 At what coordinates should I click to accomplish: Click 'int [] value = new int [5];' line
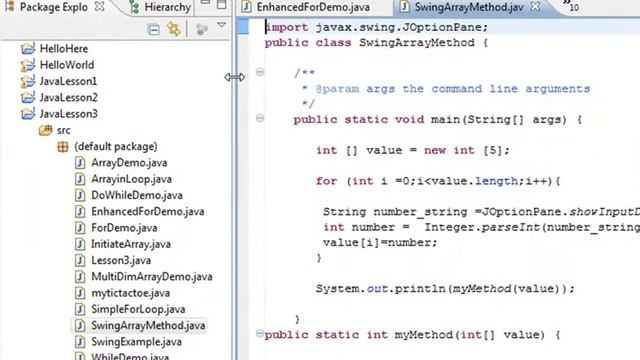click(x=413, y=151)
